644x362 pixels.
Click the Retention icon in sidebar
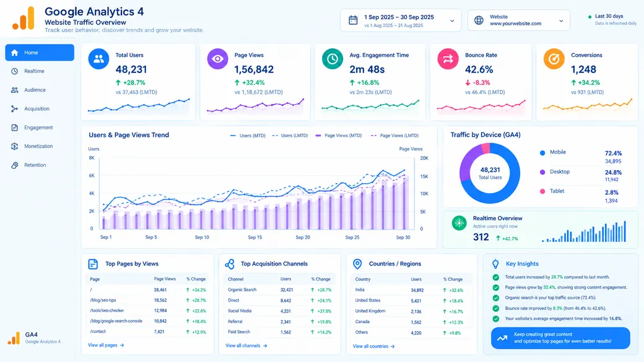tap(14, 165)
